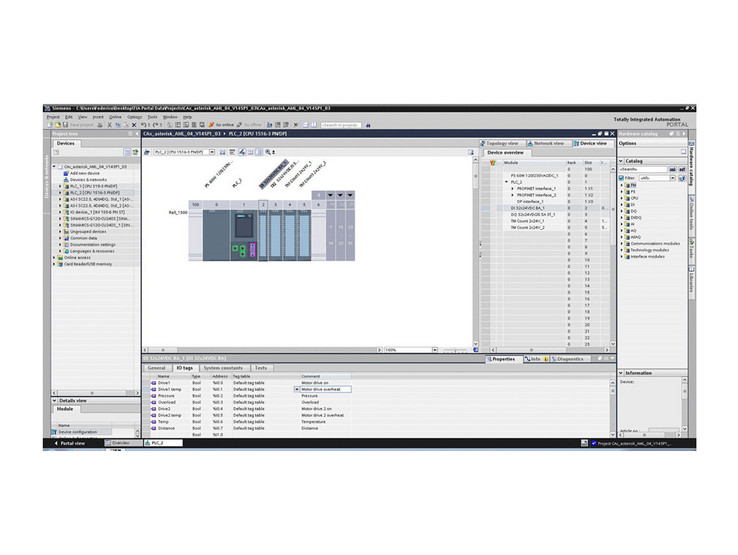Toggle the catalog Filter checkbox
738x555 pixels.
pos(622,178)
